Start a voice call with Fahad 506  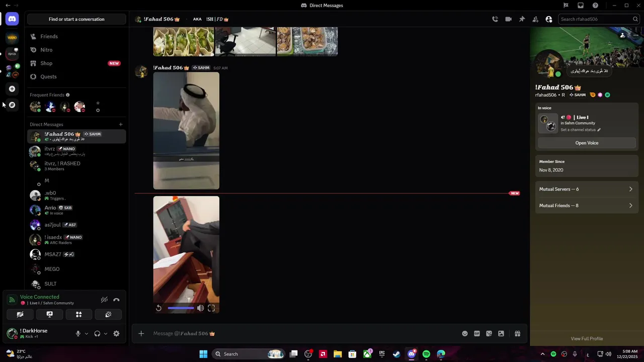point(495,19)
